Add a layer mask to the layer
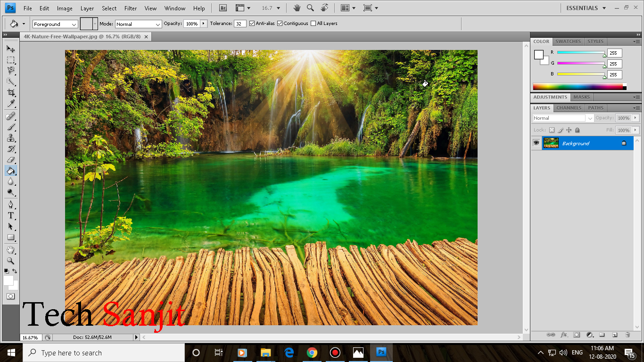This screenshot has height=362, width=644. (x=576, y=335)
